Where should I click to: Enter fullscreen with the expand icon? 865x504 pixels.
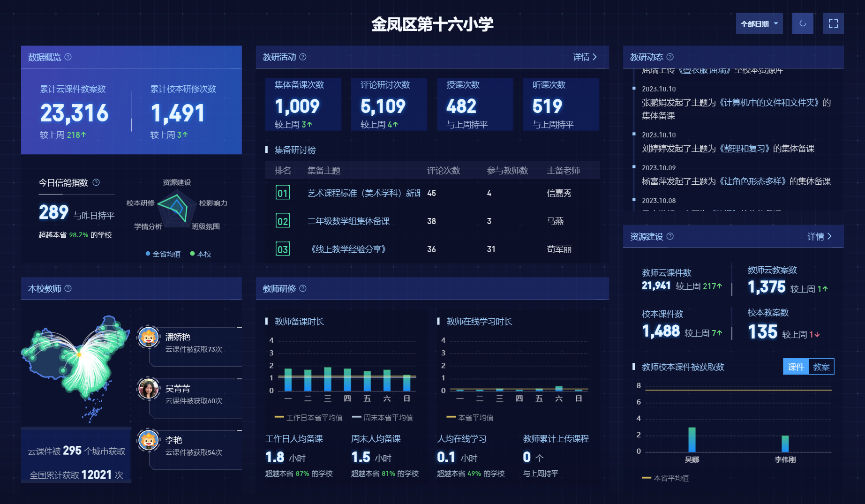[833, 23]
